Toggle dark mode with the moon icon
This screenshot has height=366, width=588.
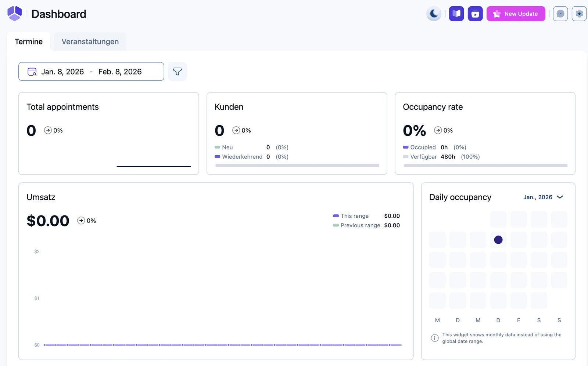pos(434,14)
